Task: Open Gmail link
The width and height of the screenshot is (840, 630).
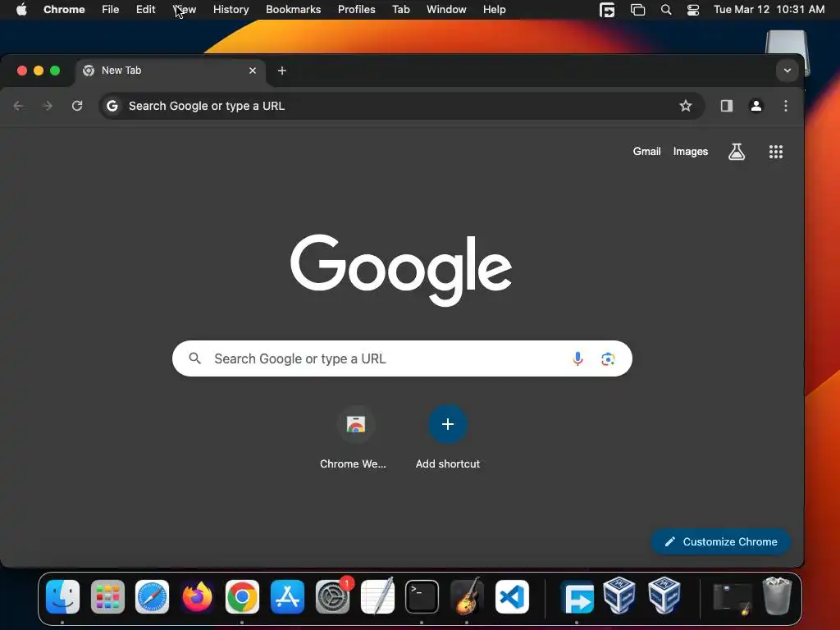Action: [646, 152]
